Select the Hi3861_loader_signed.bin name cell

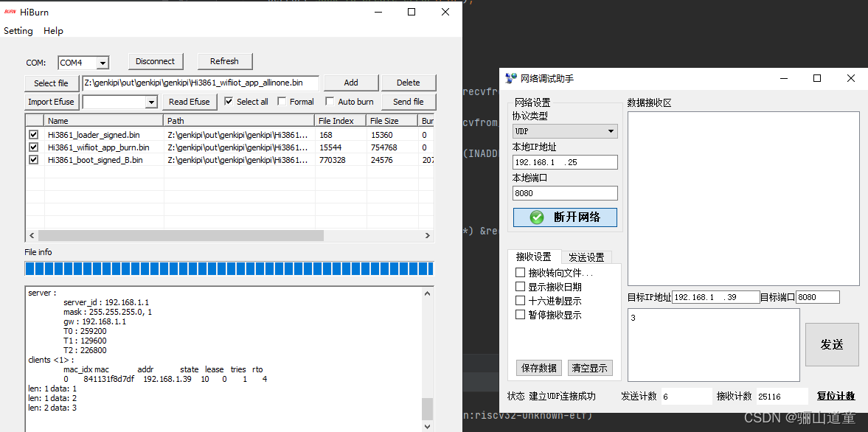point(94,134)
